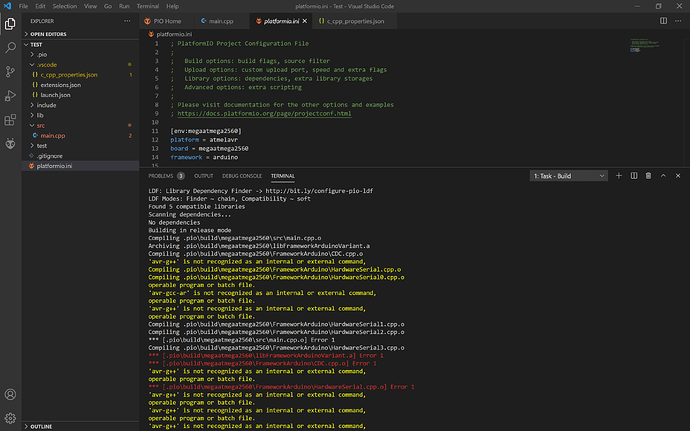This screenshot has width=690, height=431.
Task: Open the Extensions view
Action: coord(10,120)
